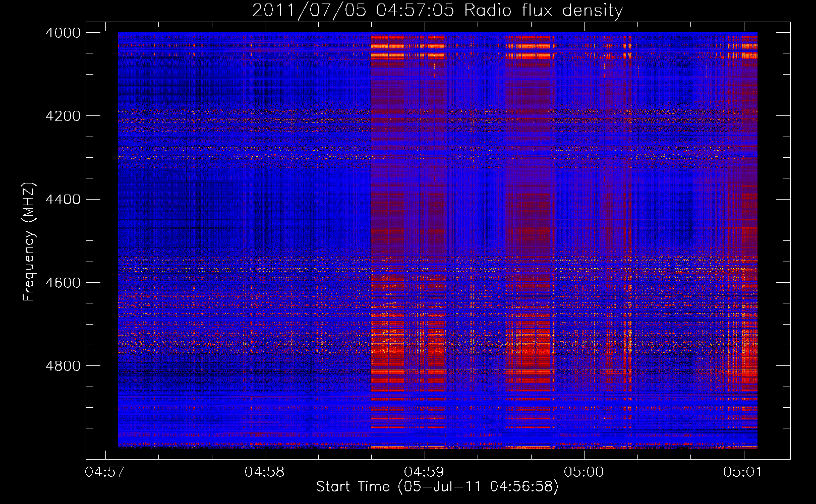
Task: Click the 4400 frequency axis label
Action: tap(63, 199)
